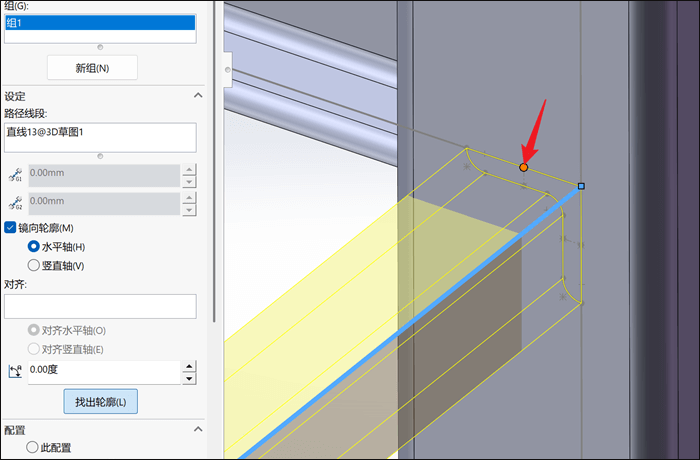Select 直线13@3D草图1 path segment entry
Screen dimensions: 700x460
click(100, 132)
